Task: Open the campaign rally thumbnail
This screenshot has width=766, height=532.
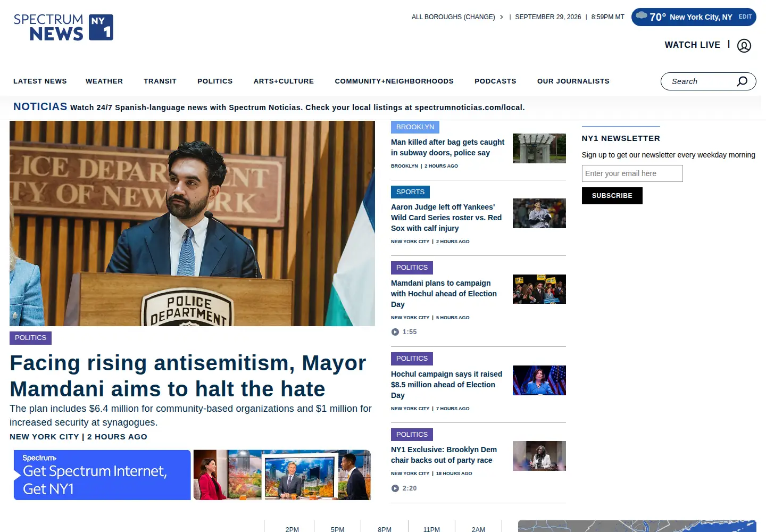Action: pyautogui.click(x=539, y=289)
